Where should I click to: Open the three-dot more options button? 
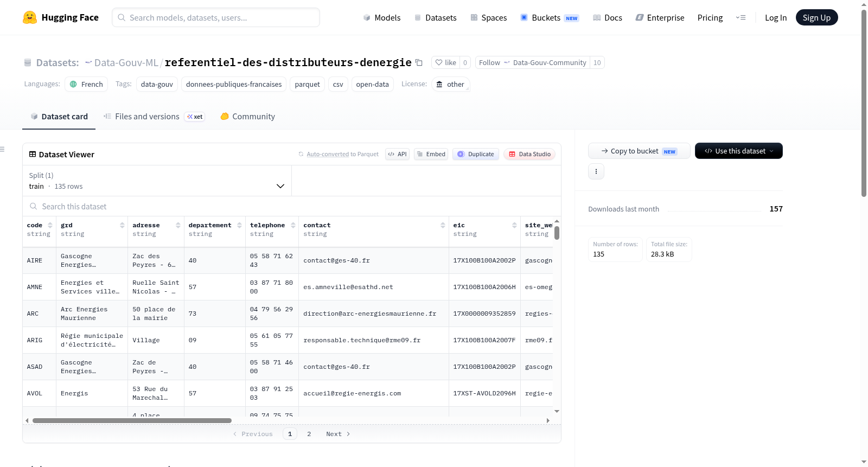[x=596, y=171]
